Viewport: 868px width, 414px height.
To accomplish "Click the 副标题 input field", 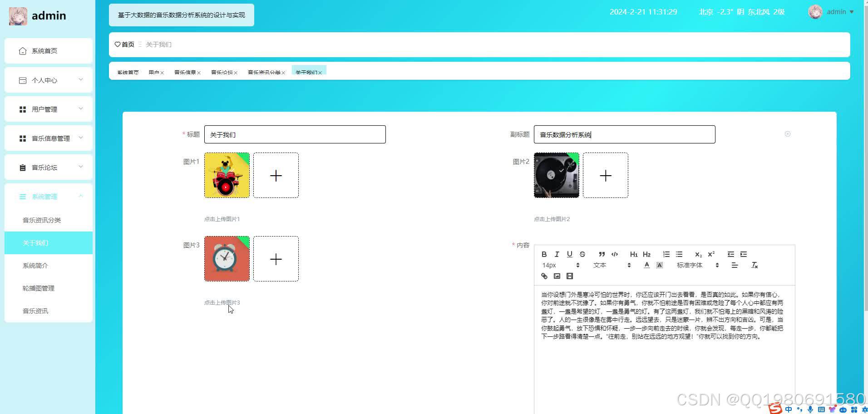I will [x=624, y=134].
